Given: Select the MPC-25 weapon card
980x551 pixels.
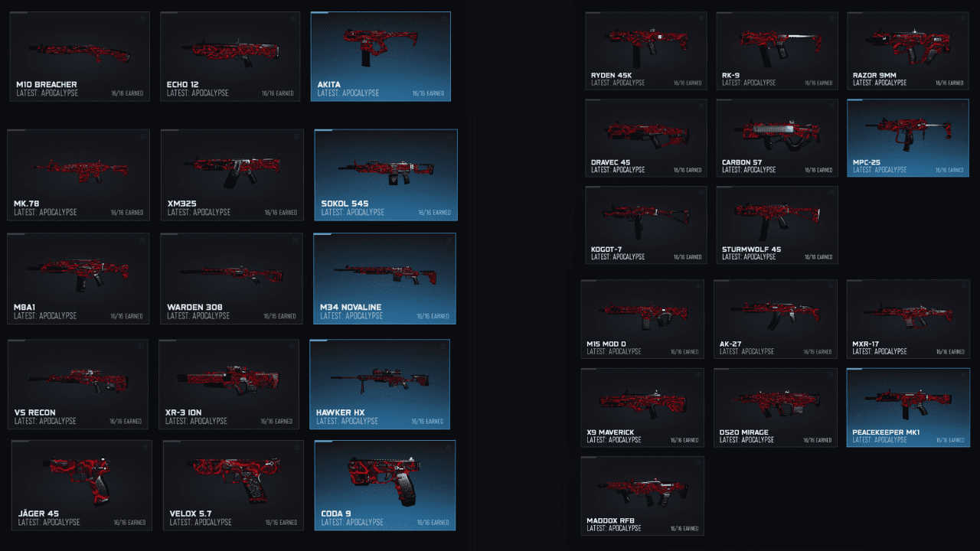Looking at the screenshot, I should coord(908,138).
